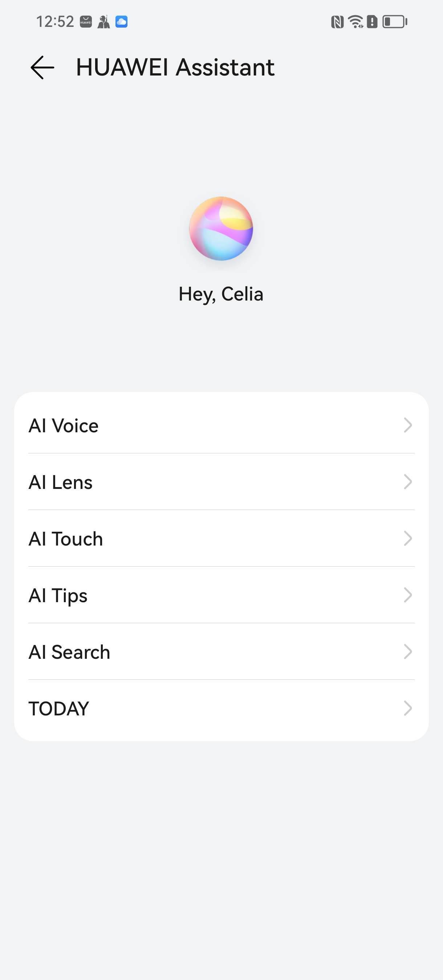
Task: Expand the AI Voice chevron
Action: (x=408, y=425)
